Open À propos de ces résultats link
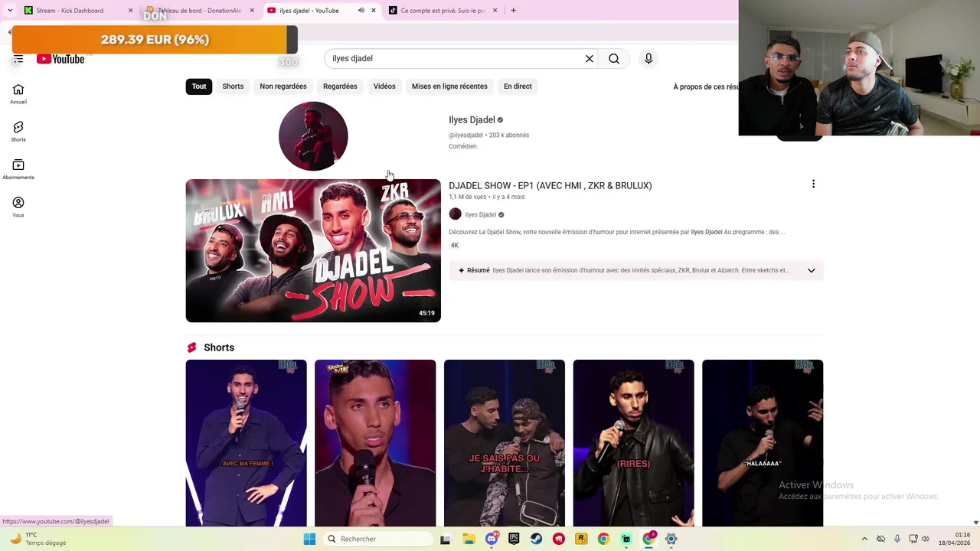Viewport: 980px width, 551px height. coord(705,86)
